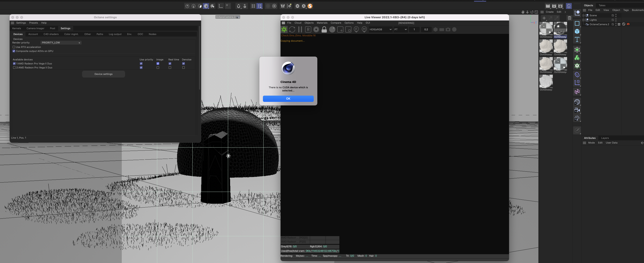Select the Text spline tool icon
Image resolution: width=644 pixels, height=263 pixels.
click(577, 39)
